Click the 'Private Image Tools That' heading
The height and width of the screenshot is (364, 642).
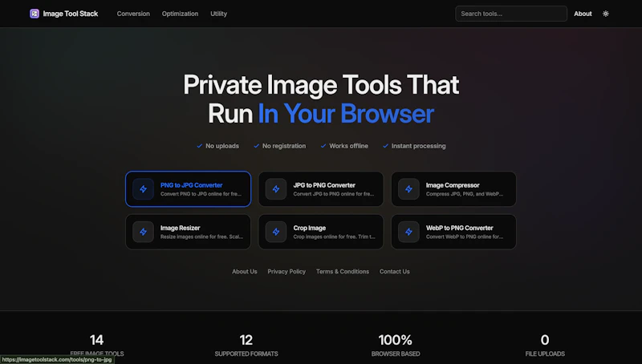coord(321,85)
